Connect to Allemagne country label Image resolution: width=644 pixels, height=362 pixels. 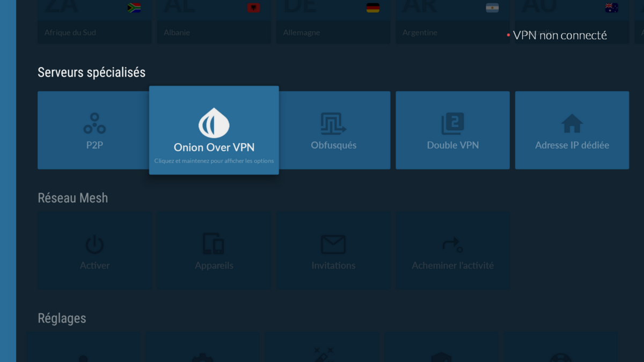click(x=302, y=33)
